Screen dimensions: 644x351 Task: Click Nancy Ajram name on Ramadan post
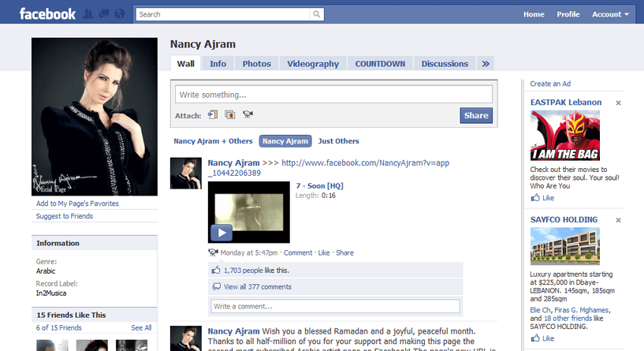tap(233, 331)
